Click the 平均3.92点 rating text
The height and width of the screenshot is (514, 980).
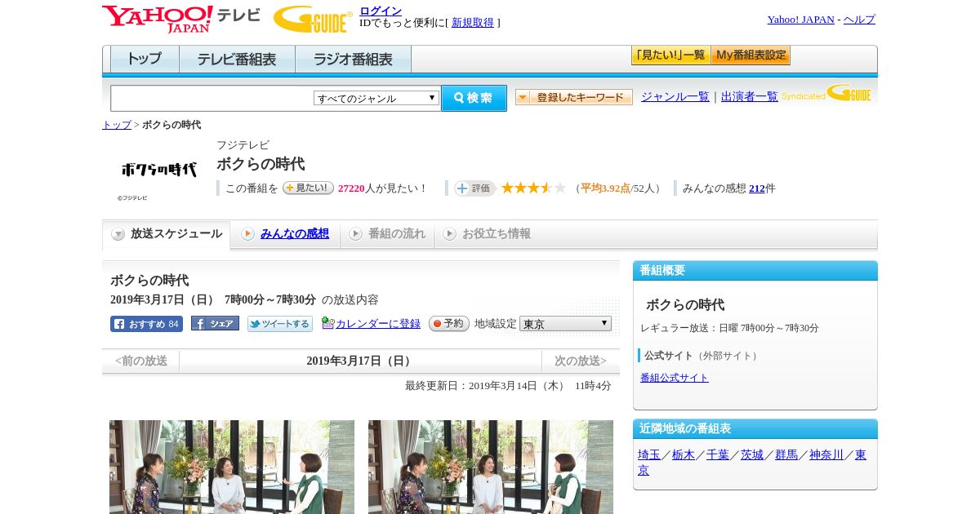(605, 188)
